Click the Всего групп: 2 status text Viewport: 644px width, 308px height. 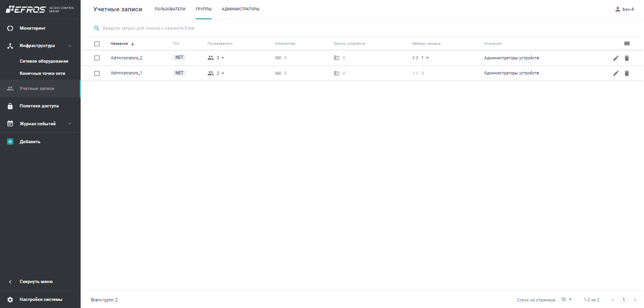[104, 300]
